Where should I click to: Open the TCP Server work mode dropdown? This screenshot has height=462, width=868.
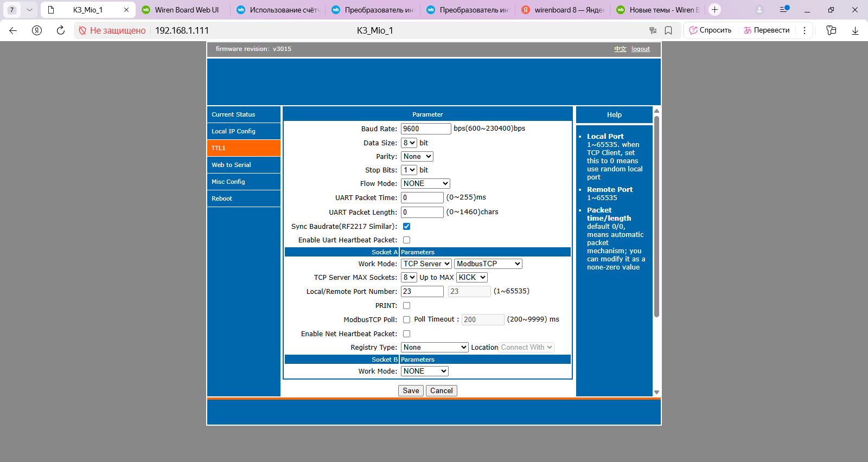[426, 264]
